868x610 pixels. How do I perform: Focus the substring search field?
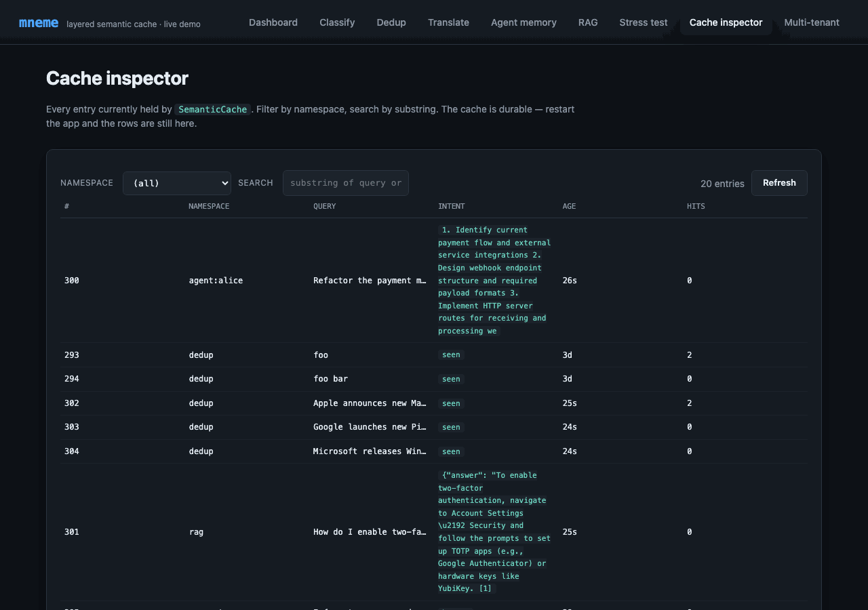pyautogui.click(x=346, y=183)
